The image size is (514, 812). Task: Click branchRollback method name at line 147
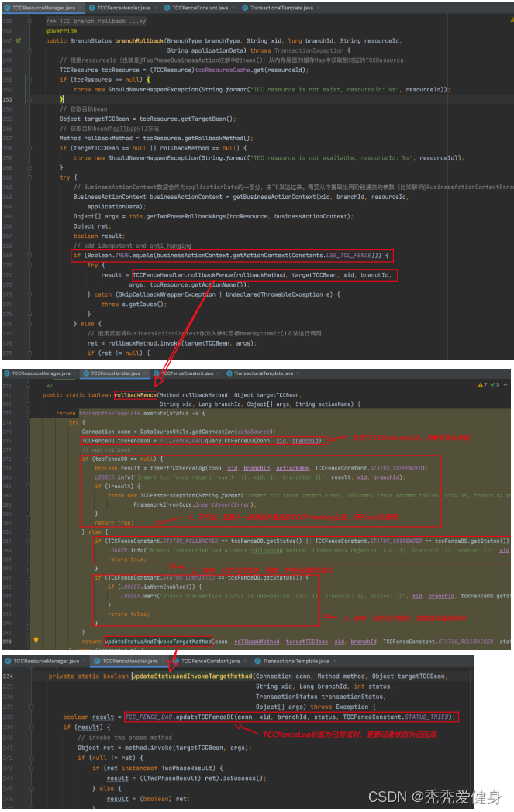tap(140, 41)
